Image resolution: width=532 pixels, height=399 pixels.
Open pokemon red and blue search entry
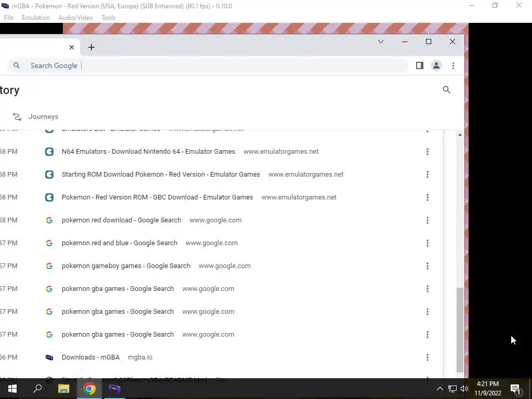119,243
